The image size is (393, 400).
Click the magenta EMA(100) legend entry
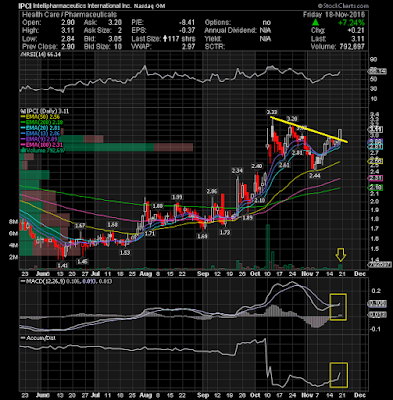pos(42,145)
